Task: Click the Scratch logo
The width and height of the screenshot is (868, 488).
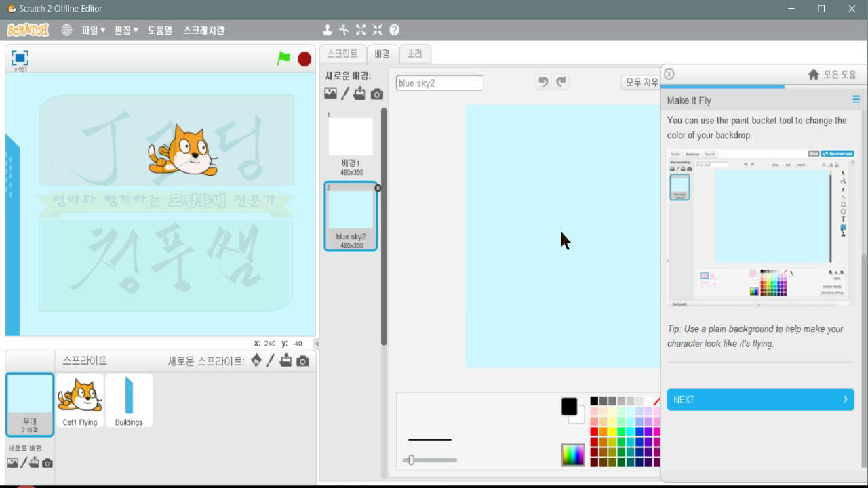Action: 28,30
